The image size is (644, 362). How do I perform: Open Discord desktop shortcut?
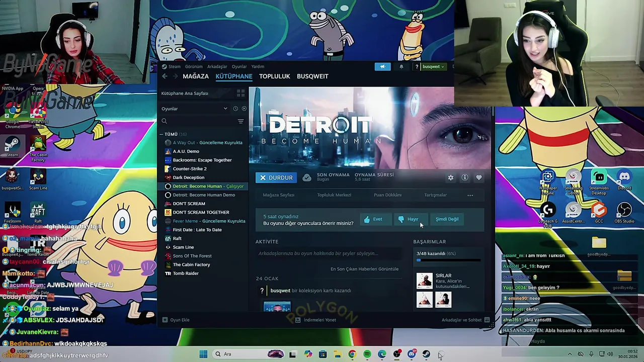(624, 181)
